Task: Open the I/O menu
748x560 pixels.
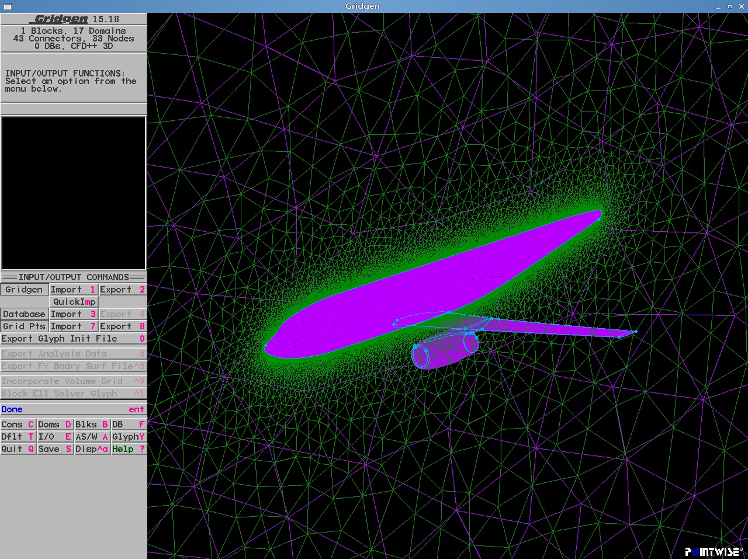Action: (x=55, y=437)
